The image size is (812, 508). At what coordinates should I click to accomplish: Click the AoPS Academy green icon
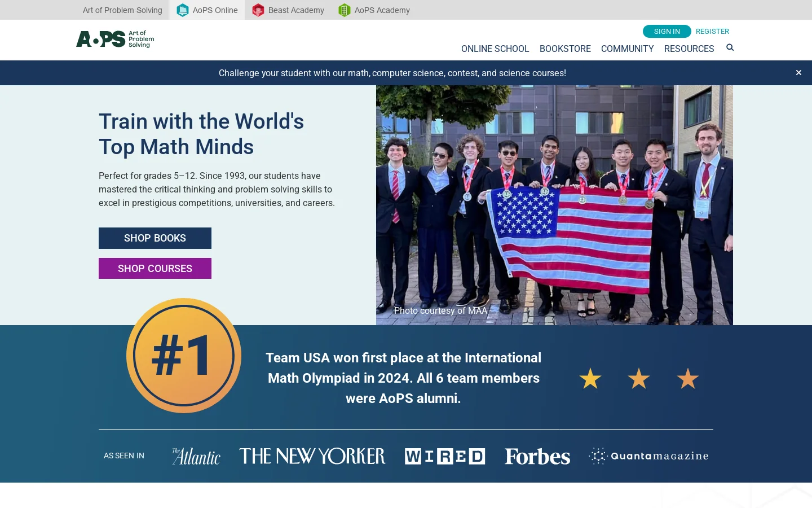pyautogui.click(x=345, y=10)
